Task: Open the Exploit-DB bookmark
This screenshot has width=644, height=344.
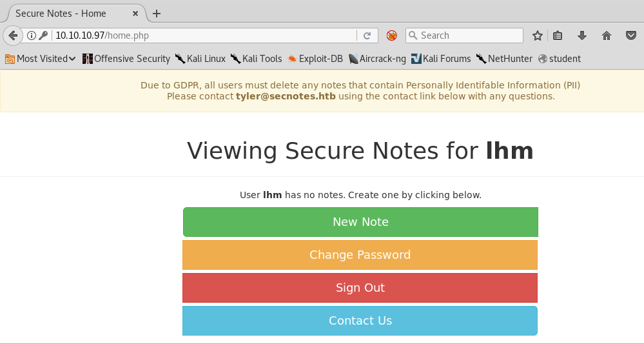Action: pyautogui.click(x=315, y=59)
